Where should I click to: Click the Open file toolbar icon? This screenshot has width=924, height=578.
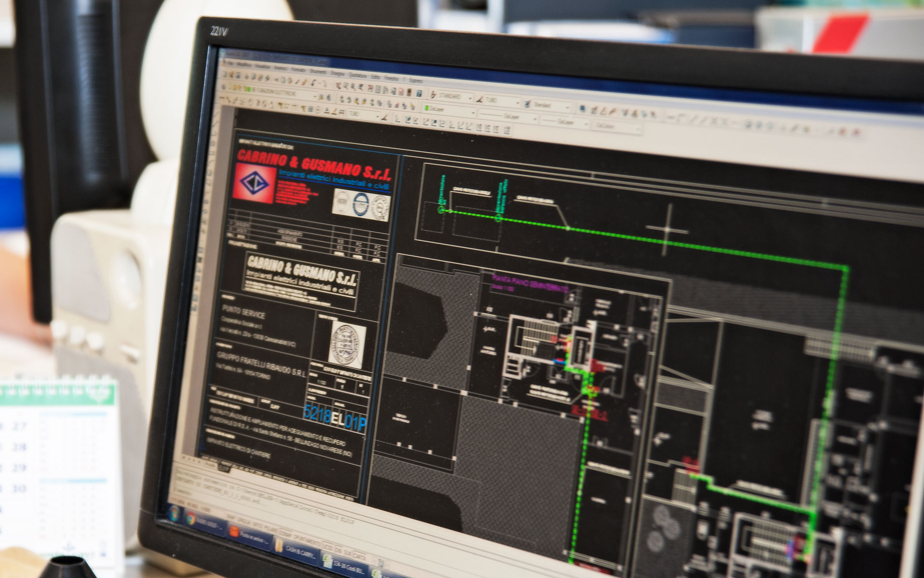231,75
